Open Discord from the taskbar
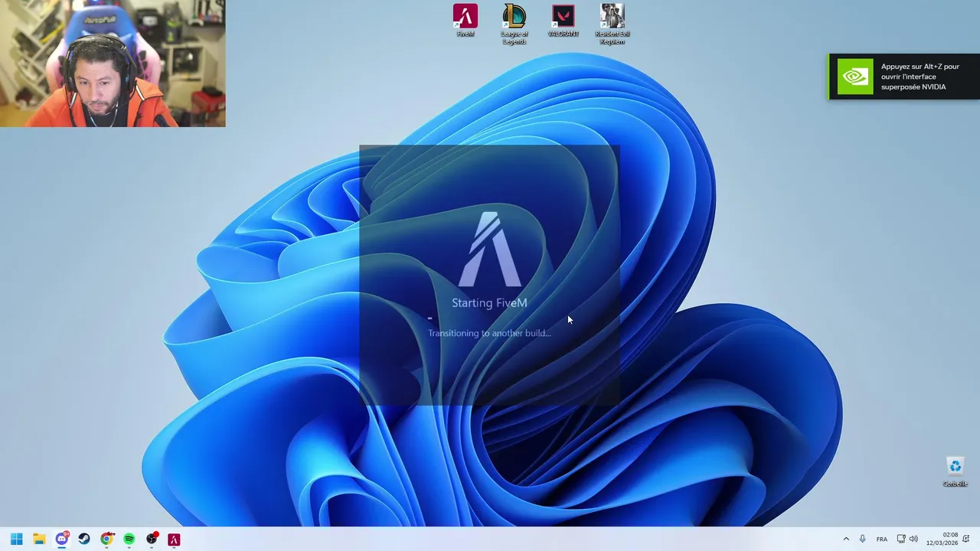 [x=62, y=539]
